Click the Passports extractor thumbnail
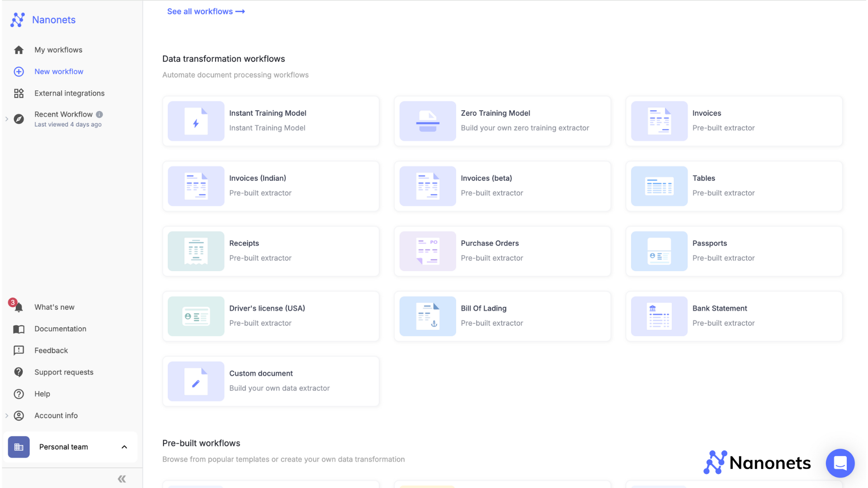868x488 pixels. click(659, 251)
